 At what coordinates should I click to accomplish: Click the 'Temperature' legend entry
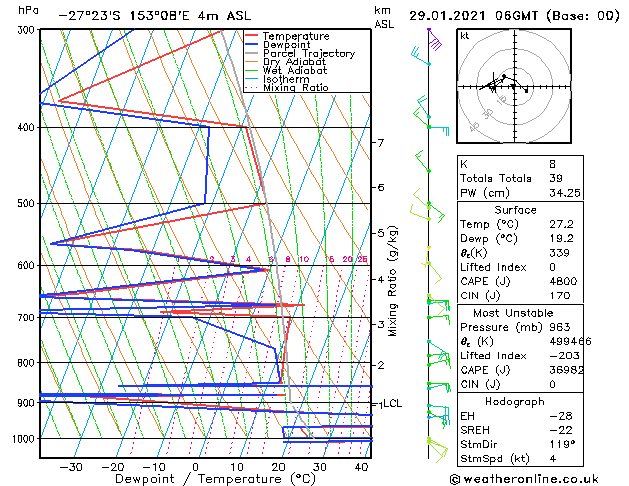pyautogui.click(x=296, y=36)
